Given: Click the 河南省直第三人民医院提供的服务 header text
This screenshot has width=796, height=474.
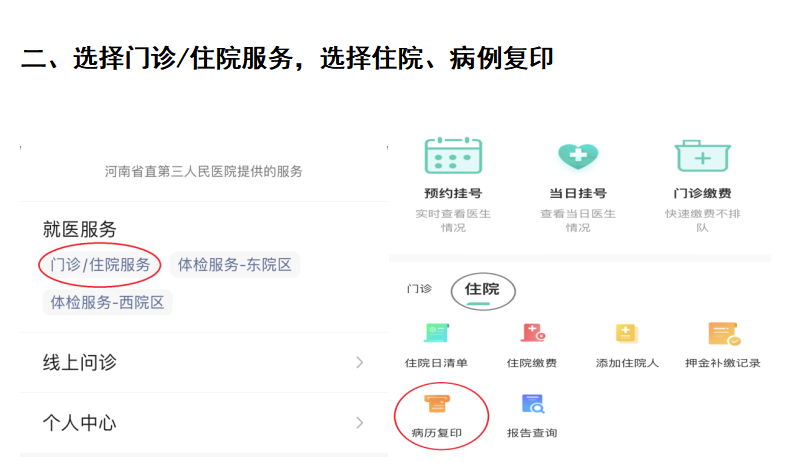Looking at the screenshot, I should pos(204,172).
